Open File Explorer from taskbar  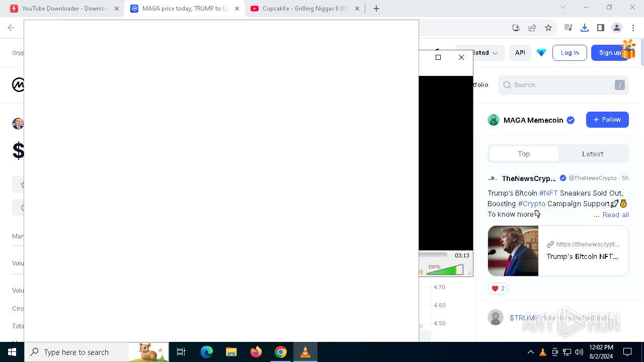(x=231, y=352)
